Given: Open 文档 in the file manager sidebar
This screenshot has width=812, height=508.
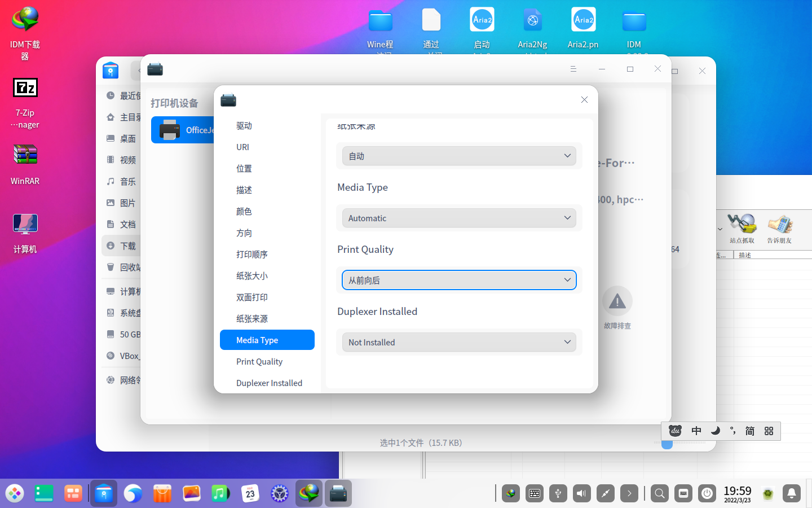Looking at the screenshot, I should (x=121, y=225).
